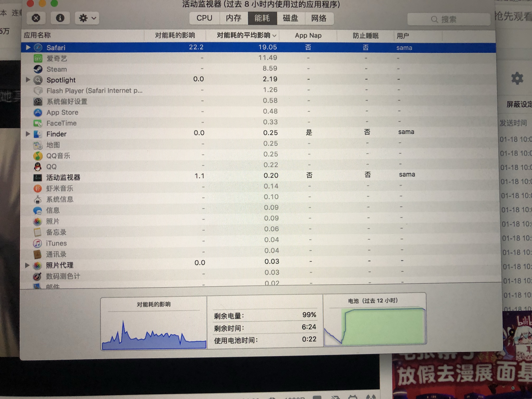Switch to the 磁盘 tab
The image size is (532, 399).
tap(291, 18)
